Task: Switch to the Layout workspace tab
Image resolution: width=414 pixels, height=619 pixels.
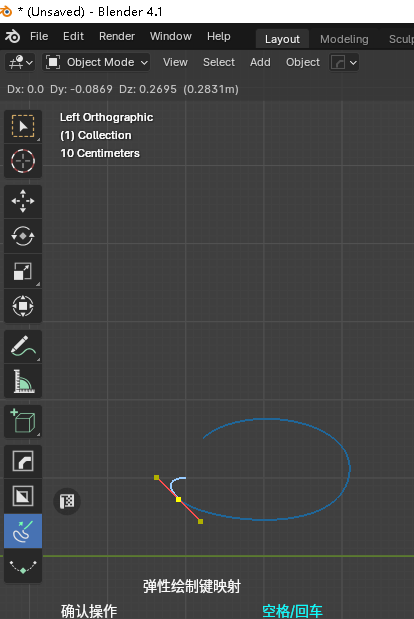Action: [x=282, y=39]
